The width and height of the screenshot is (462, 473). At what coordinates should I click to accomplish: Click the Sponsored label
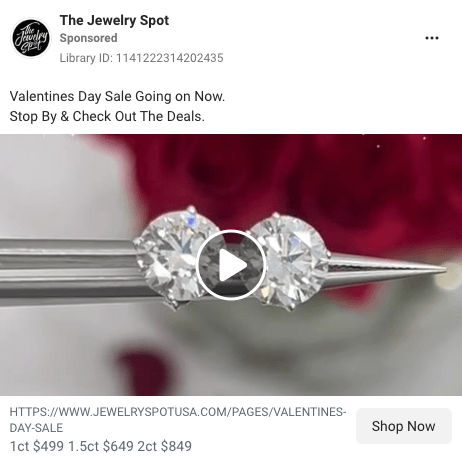pos(88,38)
